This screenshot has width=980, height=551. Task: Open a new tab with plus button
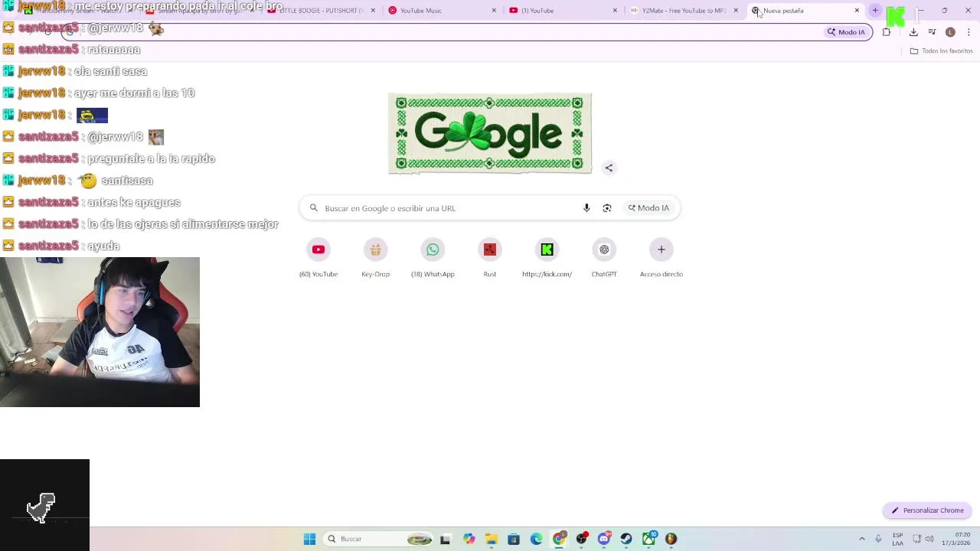pos(875,11)
